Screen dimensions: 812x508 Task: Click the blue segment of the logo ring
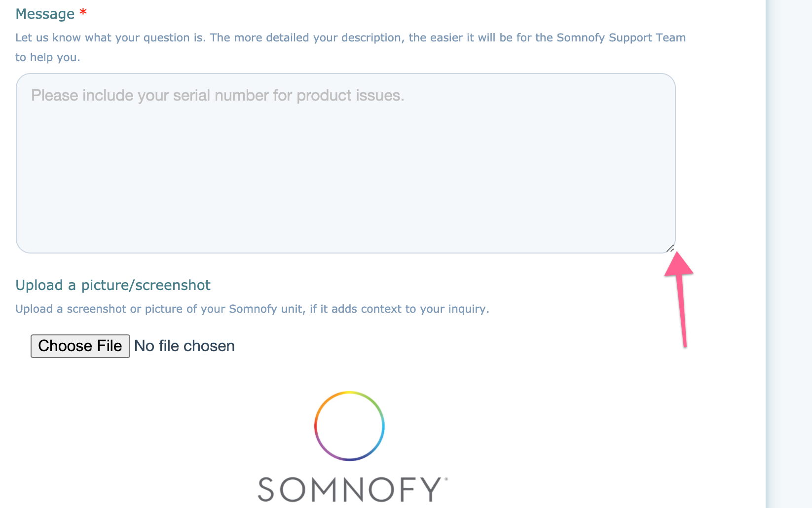pos(384,428)
